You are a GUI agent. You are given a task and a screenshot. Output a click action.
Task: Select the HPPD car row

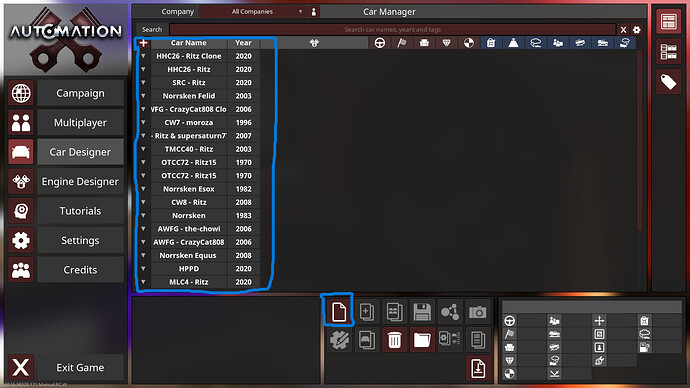[189, 269]
